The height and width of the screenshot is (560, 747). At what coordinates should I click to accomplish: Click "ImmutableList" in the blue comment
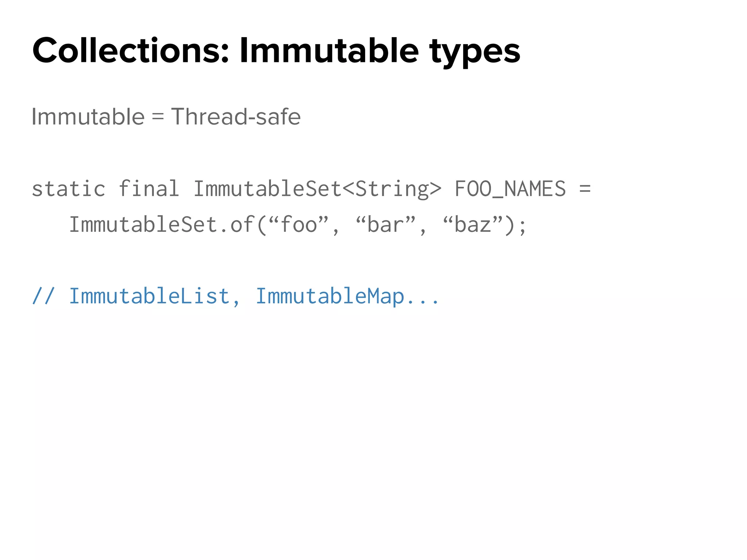click(150, 296)
